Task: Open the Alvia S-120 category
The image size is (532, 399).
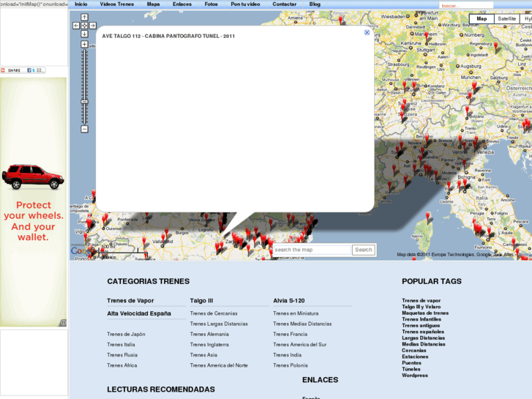Action: (289, 301)
